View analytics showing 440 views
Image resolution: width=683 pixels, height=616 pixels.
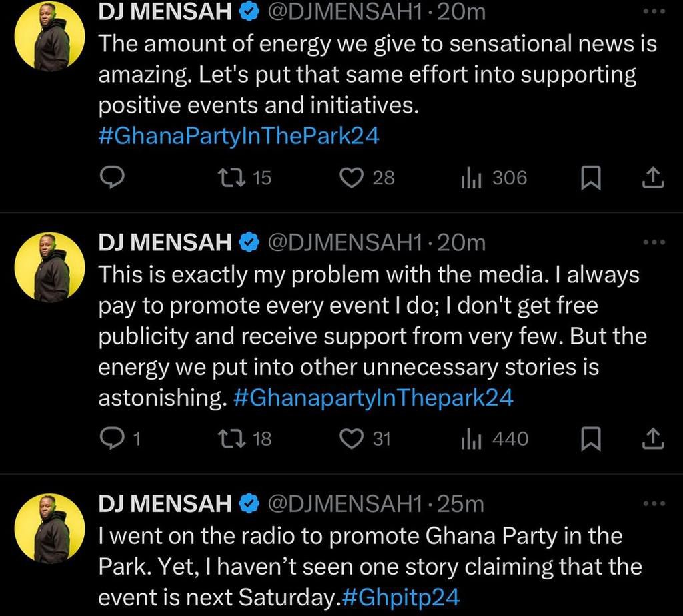469,438
